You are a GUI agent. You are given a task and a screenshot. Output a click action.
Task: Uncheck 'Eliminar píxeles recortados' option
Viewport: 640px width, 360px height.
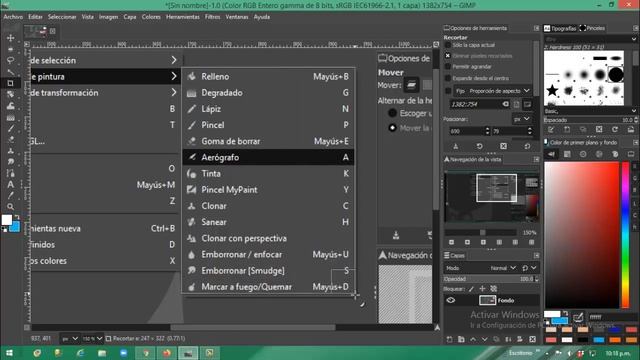coord(448,56)
